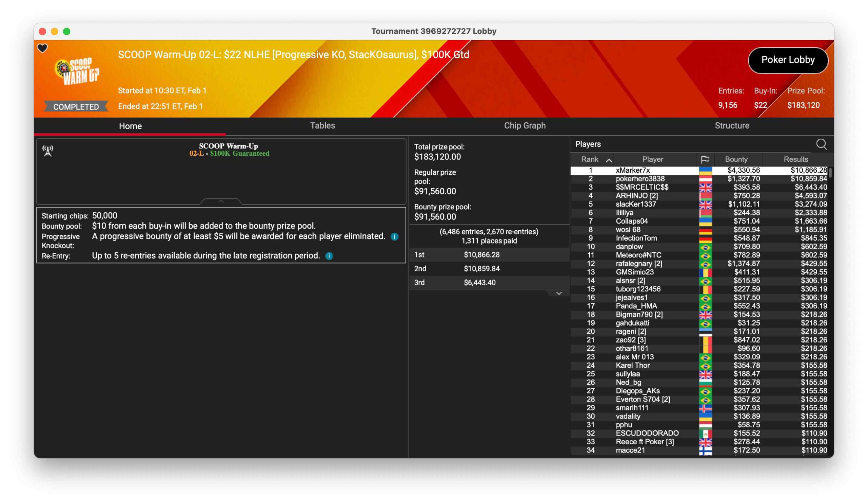This screenshot has width=868, height=503.
Task: Collapse the tournament banner panel
Action: [x=221, y=201]
